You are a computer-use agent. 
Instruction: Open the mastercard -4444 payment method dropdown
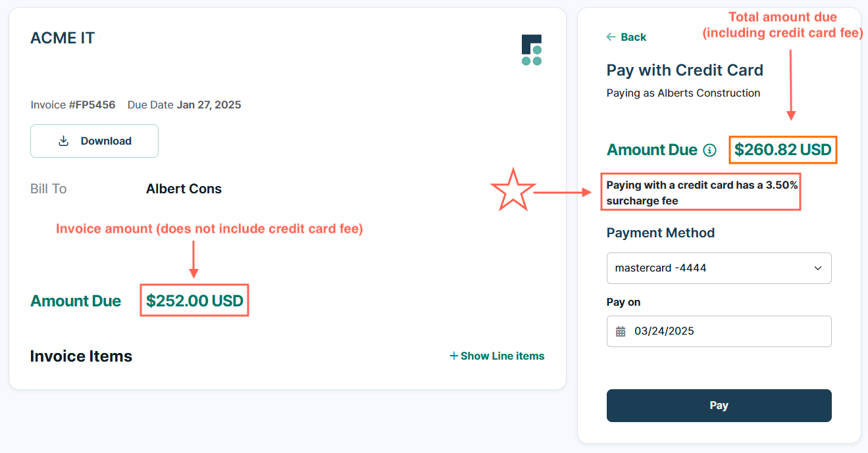[x=719, y=268]
